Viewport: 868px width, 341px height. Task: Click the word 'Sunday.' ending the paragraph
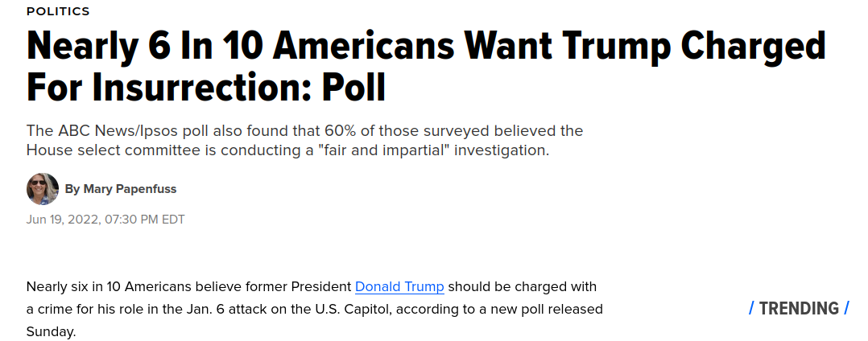point(51,332)
